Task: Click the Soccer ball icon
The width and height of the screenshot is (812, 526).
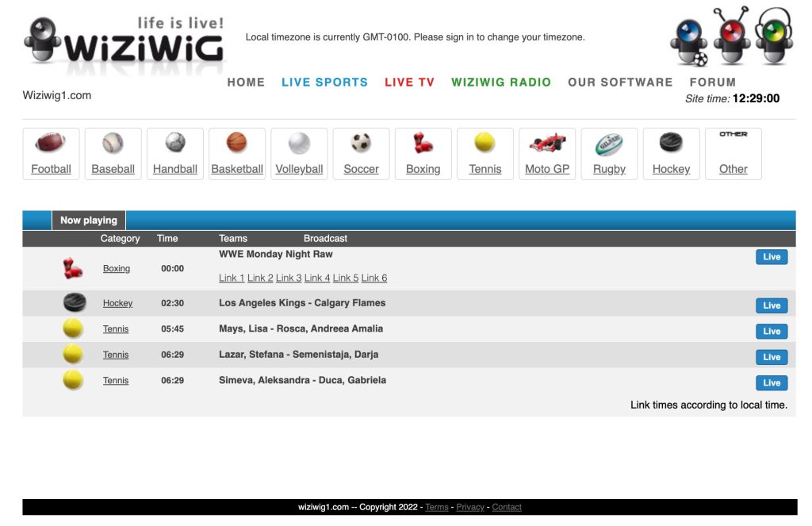Action: pos(361,143)
